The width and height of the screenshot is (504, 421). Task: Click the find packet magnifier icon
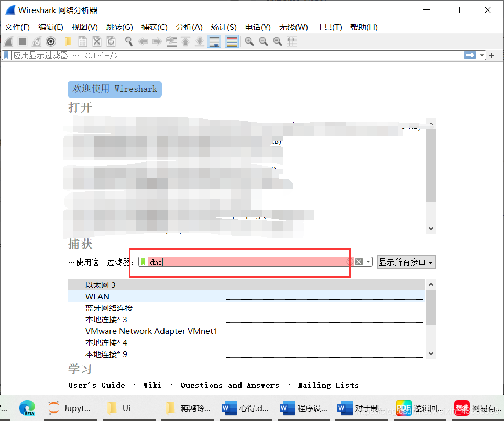click(129, 41)
